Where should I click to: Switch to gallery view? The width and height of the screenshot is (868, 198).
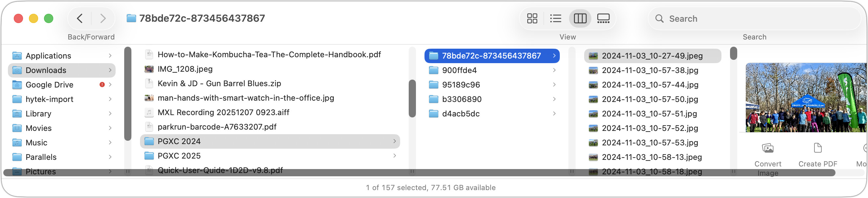(603, 18)
